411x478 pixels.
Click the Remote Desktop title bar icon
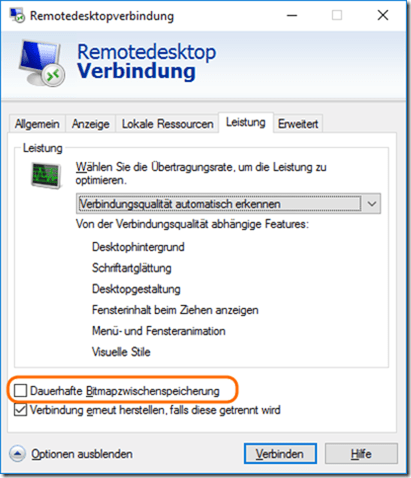[17, 15]
